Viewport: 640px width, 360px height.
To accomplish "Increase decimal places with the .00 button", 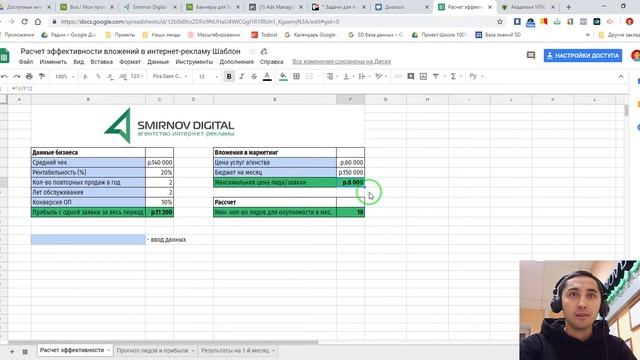I will 123,76.
